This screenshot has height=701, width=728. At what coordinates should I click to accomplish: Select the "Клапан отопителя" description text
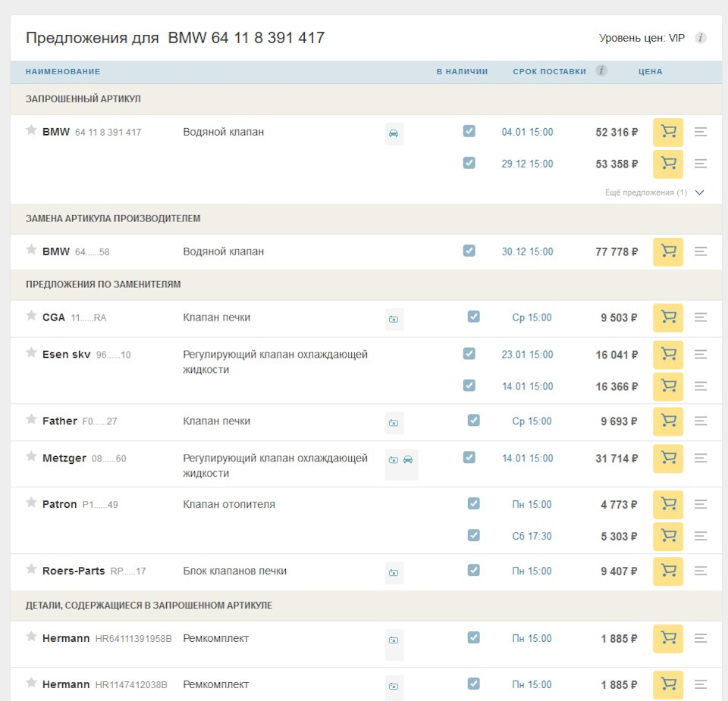coord(229,504)
